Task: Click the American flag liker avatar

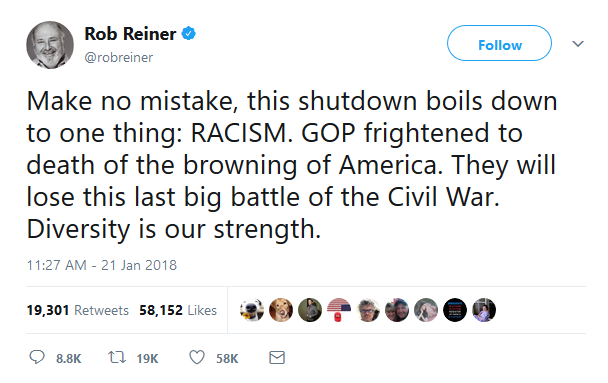Action: tap(339, 310)
